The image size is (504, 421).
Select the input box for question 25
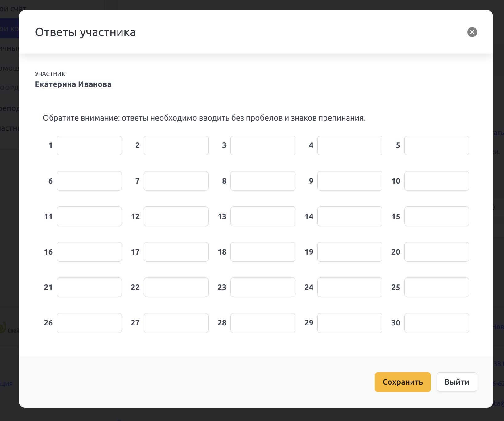click(436, 287)
